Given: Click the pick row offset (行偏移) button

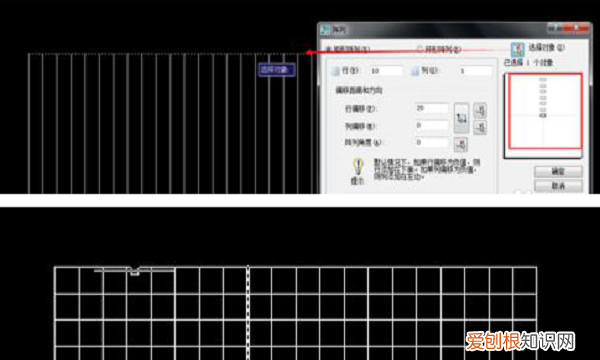Looking at the screenshot, I should coord(480,110).
